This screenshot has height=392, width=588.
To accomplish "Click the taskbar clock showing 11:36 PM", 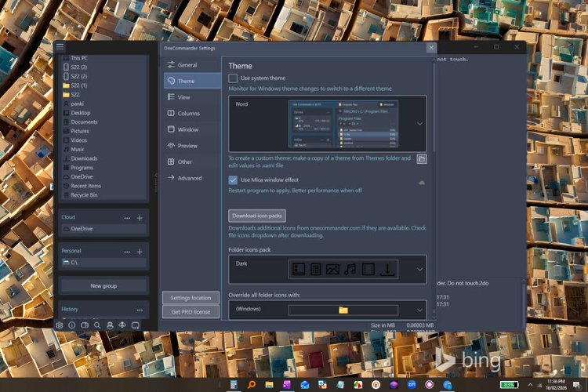I will pos(556,384).
